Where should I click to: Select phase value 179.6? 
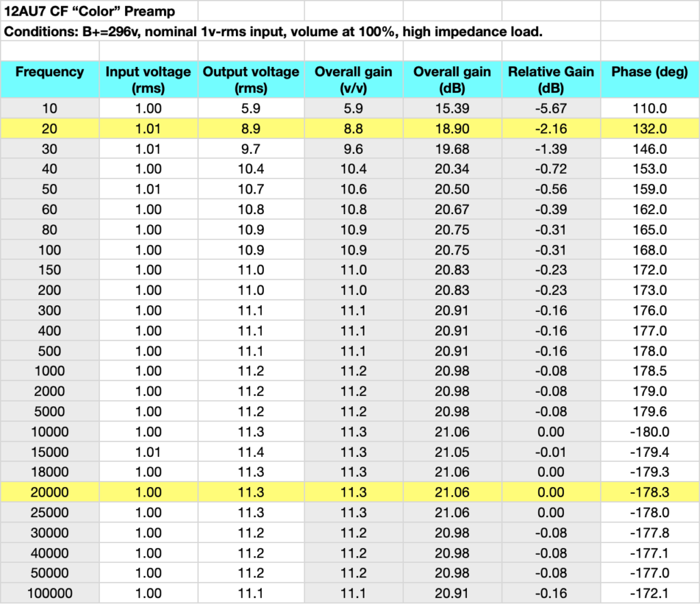650,412
